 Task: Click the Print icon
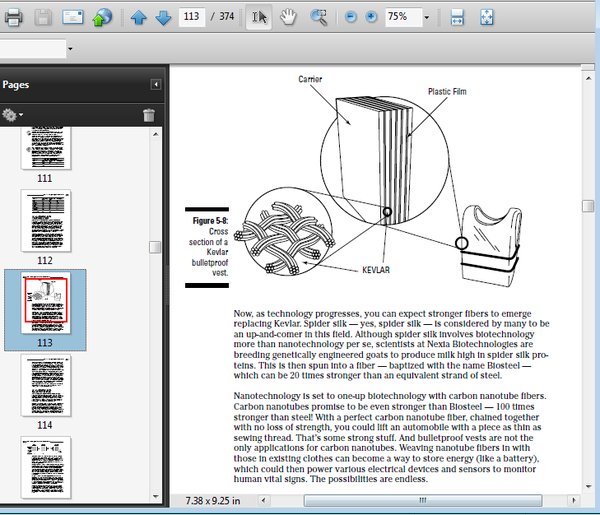coord(14,18)
